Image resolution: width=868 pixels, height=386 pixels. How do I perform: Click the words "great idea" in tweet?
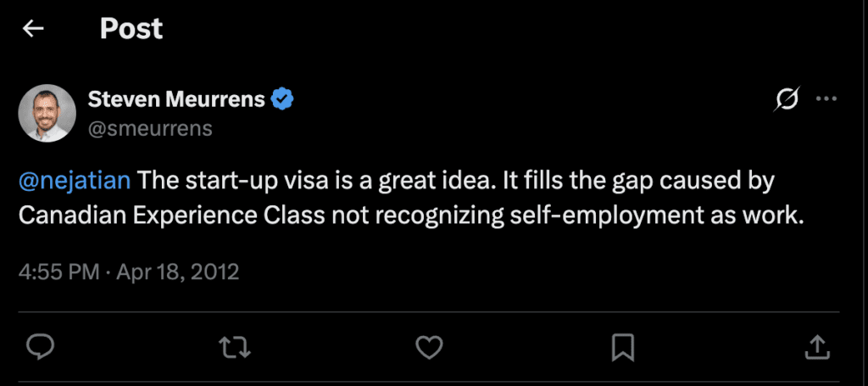coord(414,181)
